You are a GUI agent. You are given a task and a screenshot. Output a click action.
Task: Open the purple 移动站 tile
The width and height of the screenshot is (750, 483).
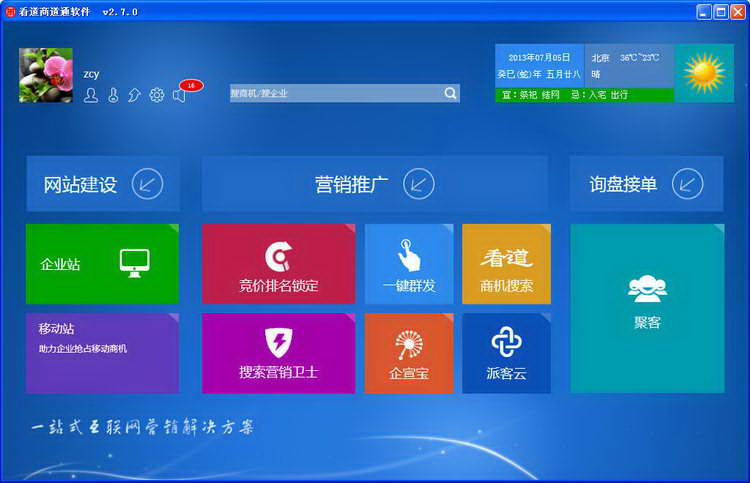[102, 353]
